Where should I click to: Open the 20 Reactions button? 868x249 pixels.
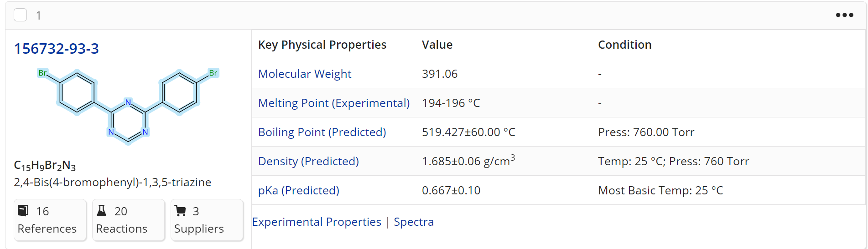coord(128,219)
